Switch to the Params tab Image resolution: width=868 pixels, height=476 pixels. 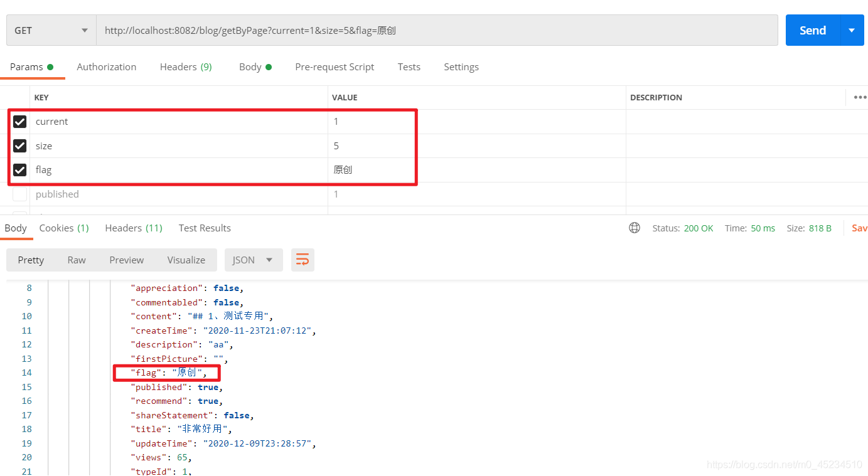31,66
